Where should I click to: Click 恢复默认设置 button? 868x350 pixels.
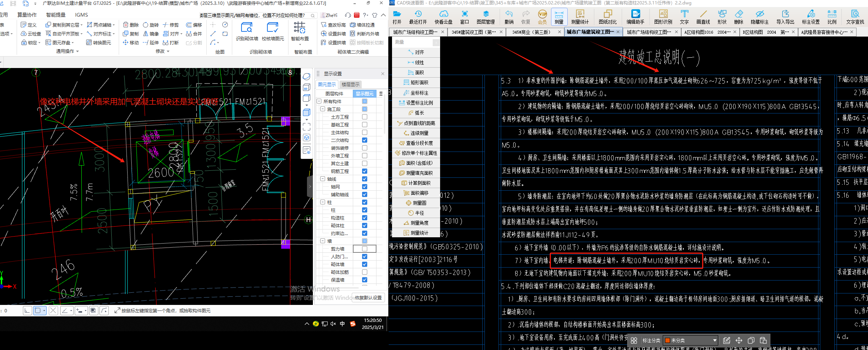(x=369, y=298)
